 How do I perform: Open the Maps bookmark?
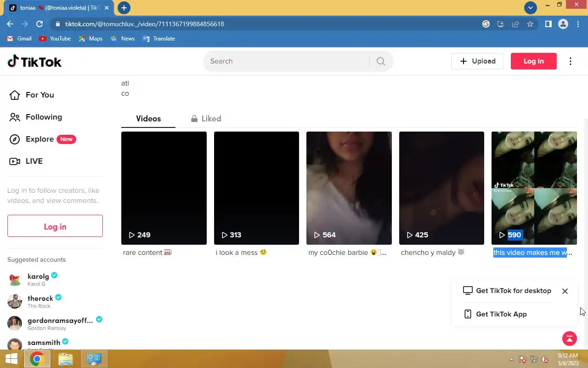coord(90,39)
